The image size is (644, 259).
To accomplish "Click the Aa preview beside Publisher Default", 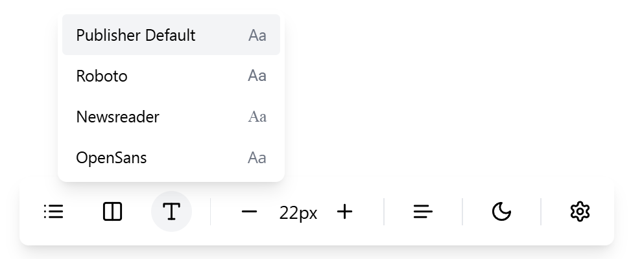I will [257, 35].
